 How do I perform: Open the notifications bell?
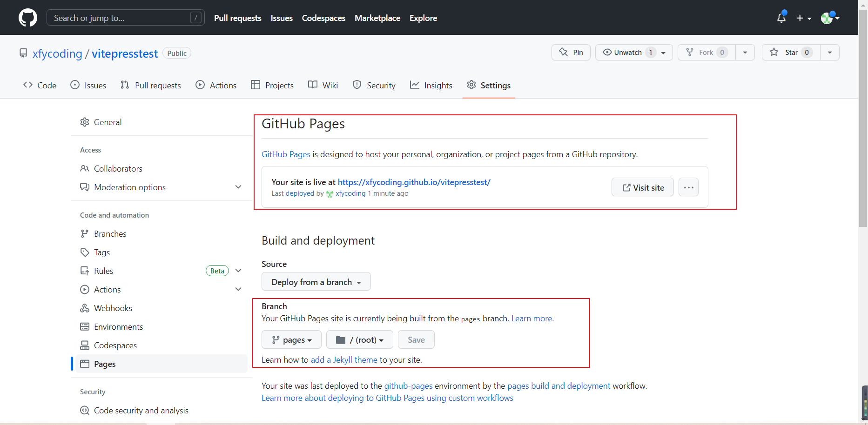[781, 18]
